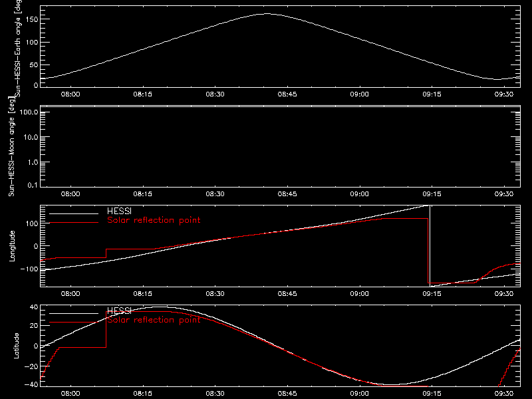Viewport: 532px width, 399px height.
Task: Select the 100 tick on Longitude axis
Action: (x=32, y=223)
